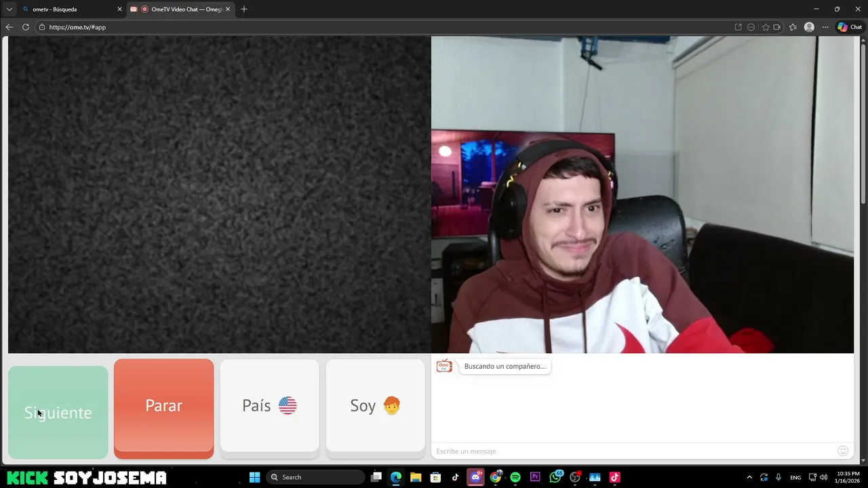Click the microphone tray icon
868x488 pixels.
click(778, 477)
